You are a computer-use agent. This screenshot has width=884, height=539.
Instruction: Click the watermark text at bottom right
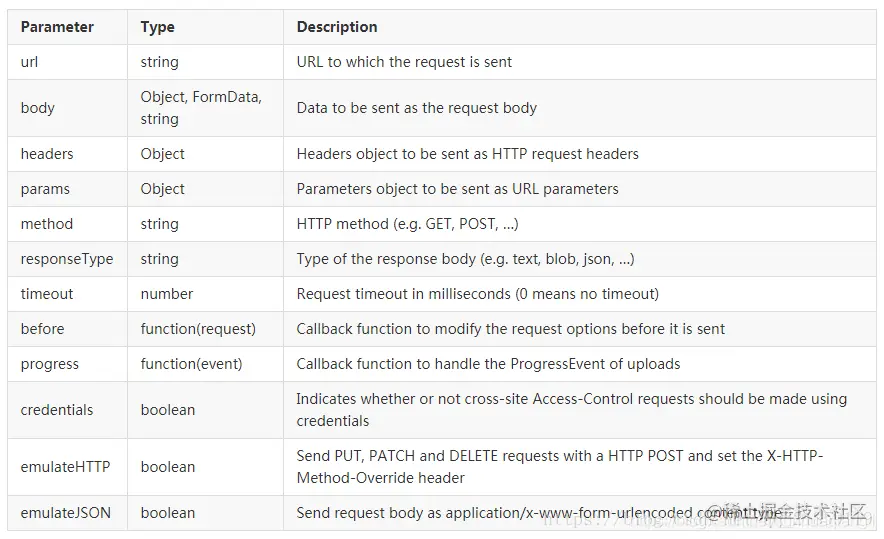(786, 512)
